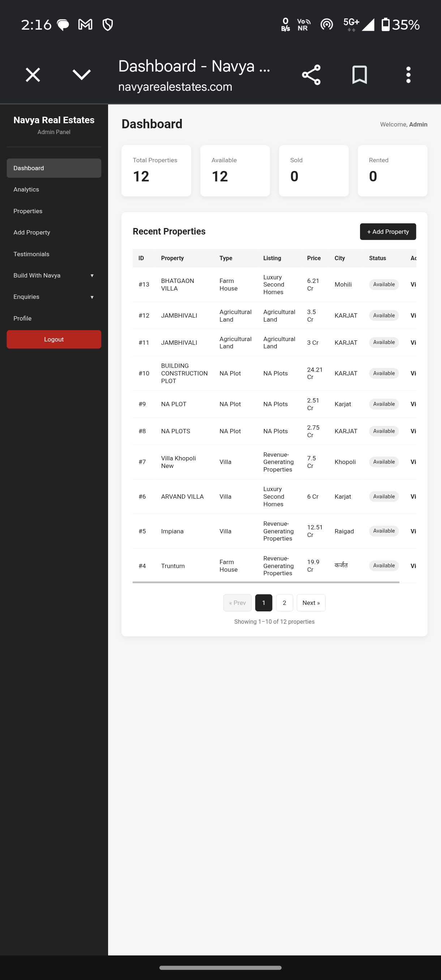Tap the hotspot icon in the status bar
This screenshot has height=980, width=441.
(x=326, y=24)
